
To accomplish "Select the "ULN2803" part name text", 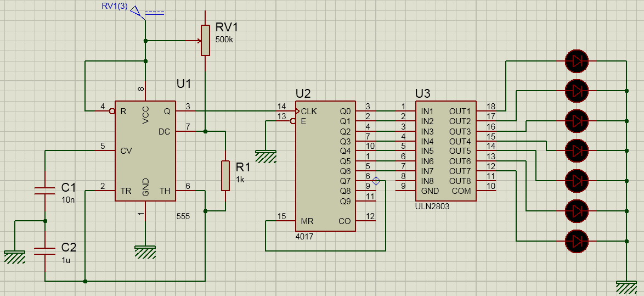I will (433, 207).
